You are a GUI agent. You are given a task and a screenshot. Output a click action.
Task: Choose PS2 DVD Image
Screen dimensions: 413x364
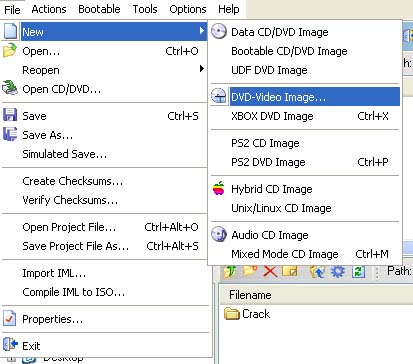click(305, 162)
